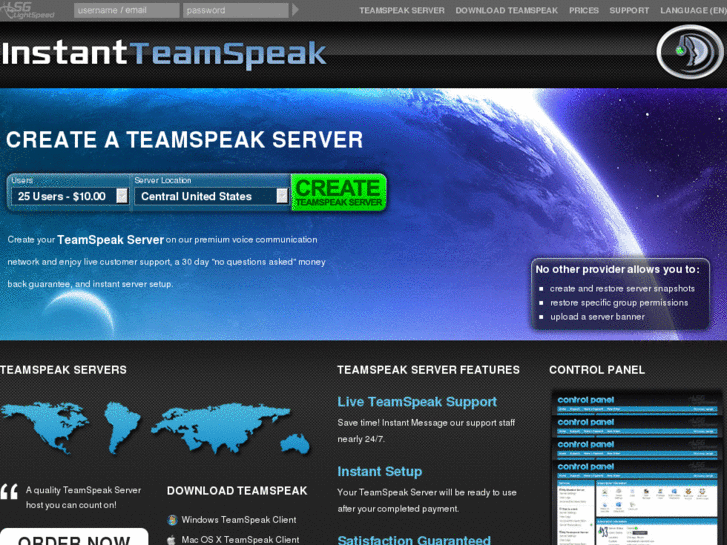Click 'upload a server banner' text
727x545 pixels.
pyautogui.click(x=597, y=317)
